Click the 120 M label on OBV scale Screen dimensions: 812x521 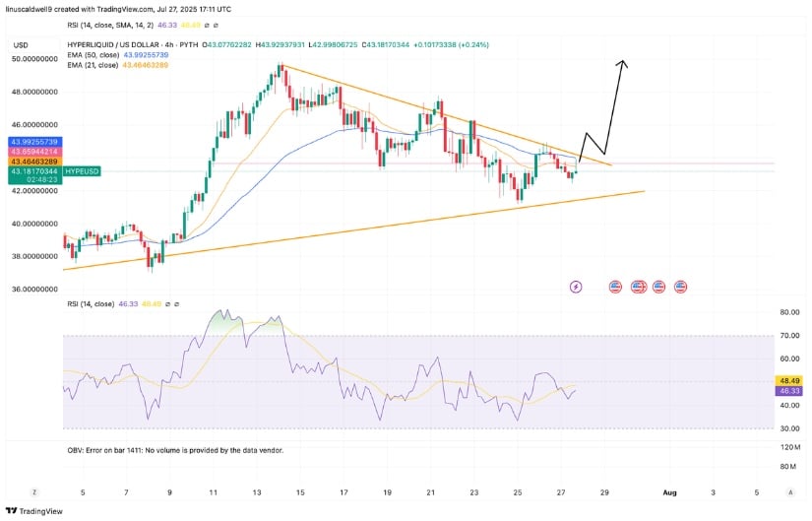(790, 447)
